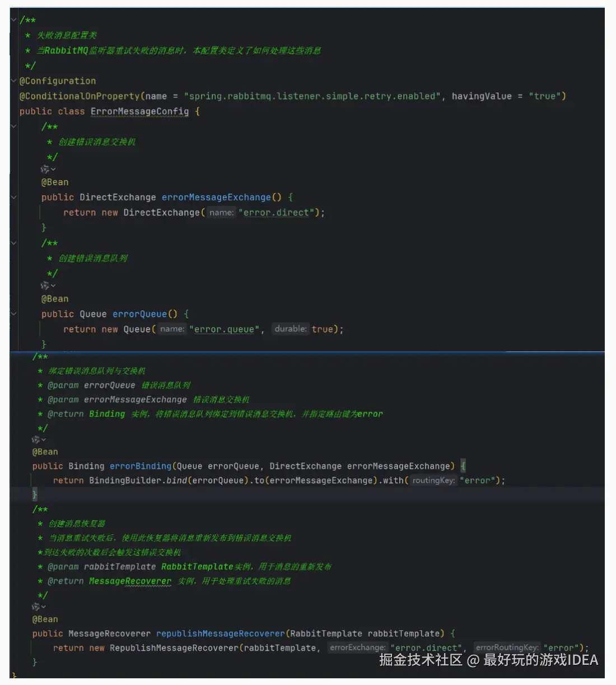Click '@param errorMessageExchange' in the Javadoc

click(117, 400)
